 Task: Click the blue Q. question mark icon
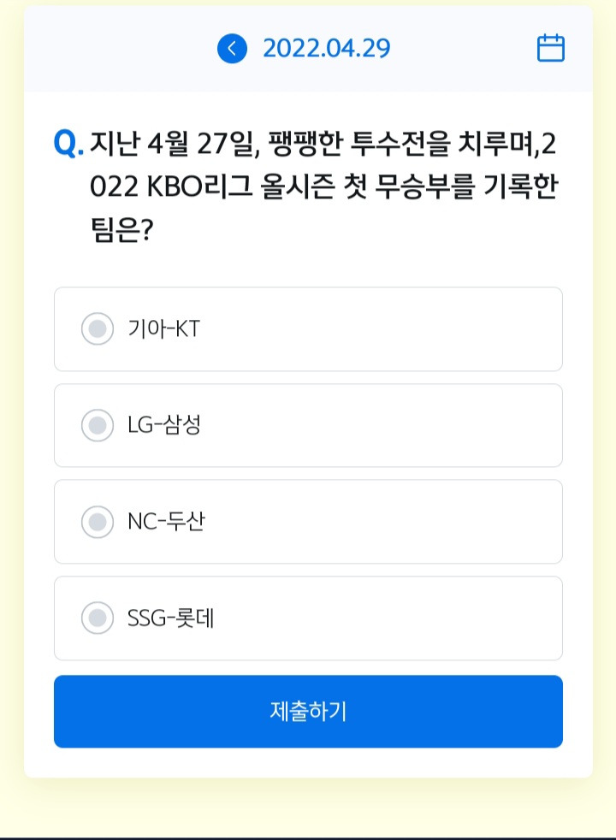(68, 143)
